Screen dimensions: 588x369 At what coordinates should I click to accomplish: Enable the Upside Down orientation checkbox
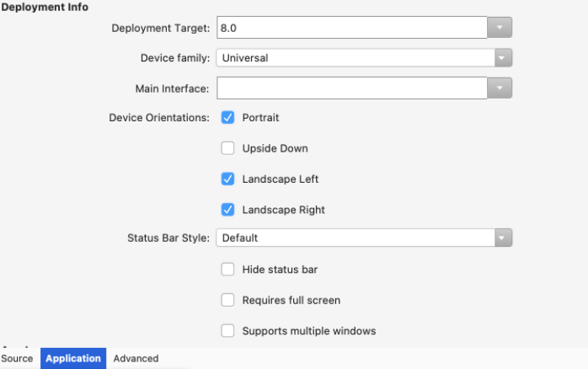point(227,148)
